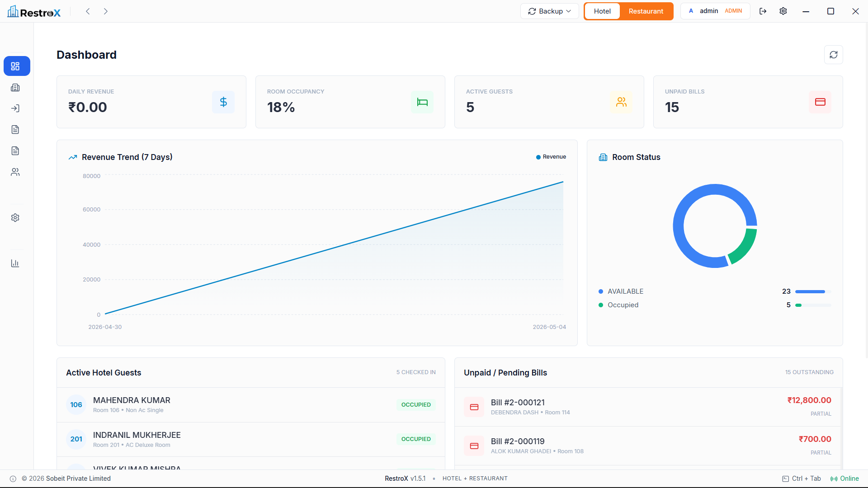
Task: Click the Unpaid Bills card icon
Action: click(x=820, y=102)
